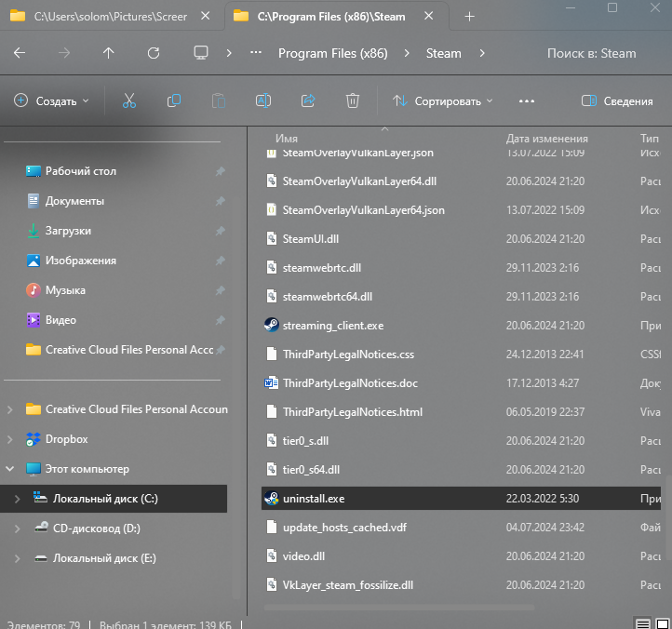Click the Steam breadcrumb segment

(x=444, y=53)
